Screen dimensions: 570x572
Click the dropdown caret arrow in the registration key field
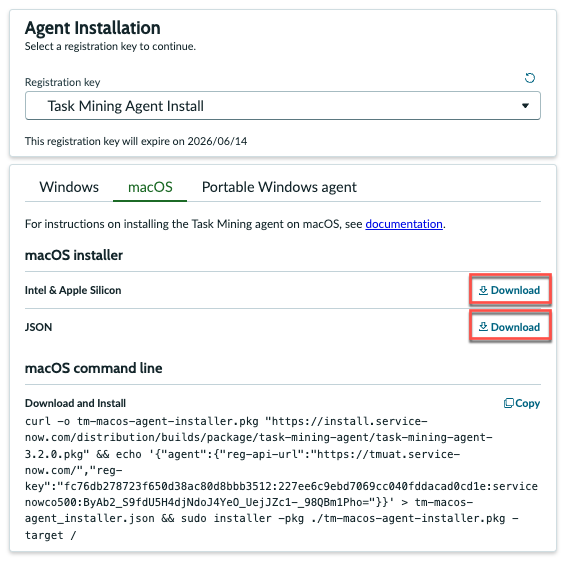point(525,106)
